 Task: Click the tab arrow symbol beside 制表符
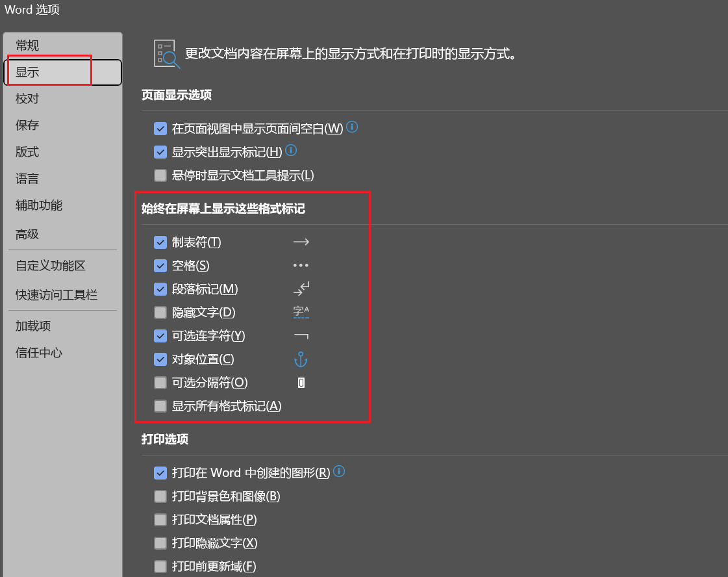(x=301, y=242)
